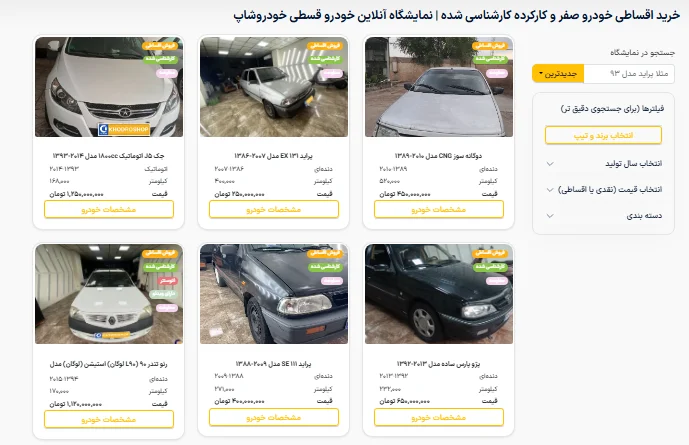The height and width of the screenshot is (445, 689).
Task: Open the dark Pride 111 SE photo
Action: point(274,294)
